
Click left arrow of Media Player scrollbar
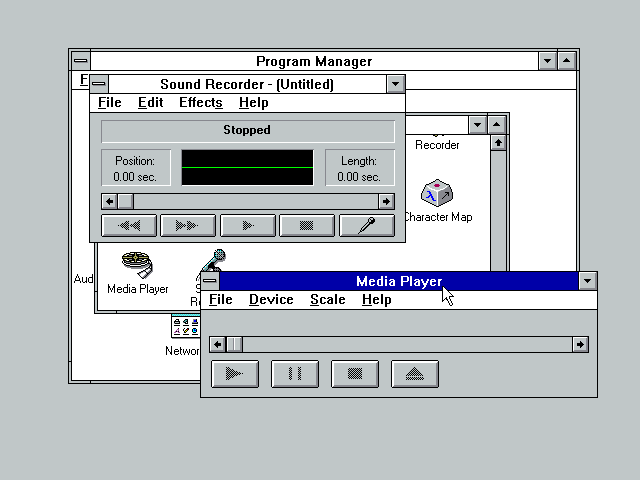[218, 344]
